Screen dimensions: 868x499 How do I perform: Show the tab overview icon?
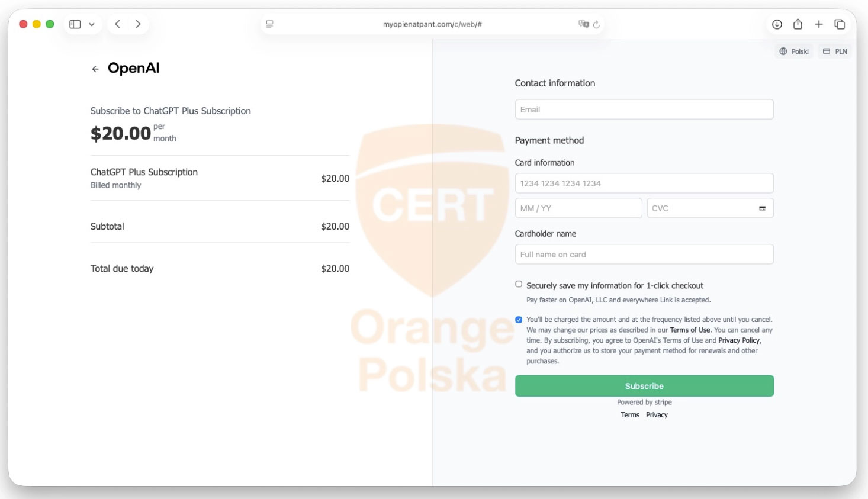[840, 24]
